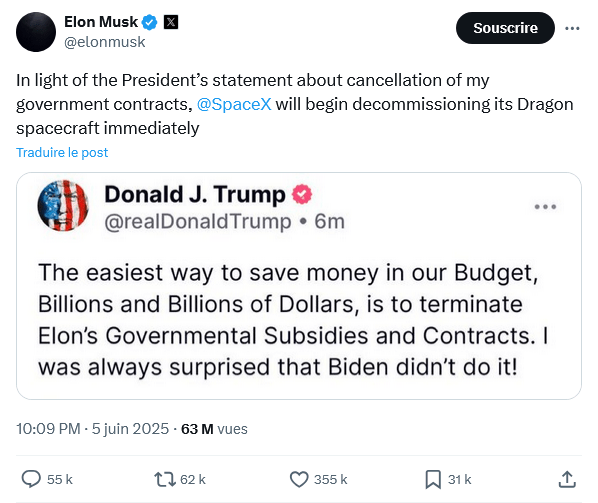The image size is (598, 503).
Task: Click Elon Musk's blue verified badge
Action: point(150,22)
